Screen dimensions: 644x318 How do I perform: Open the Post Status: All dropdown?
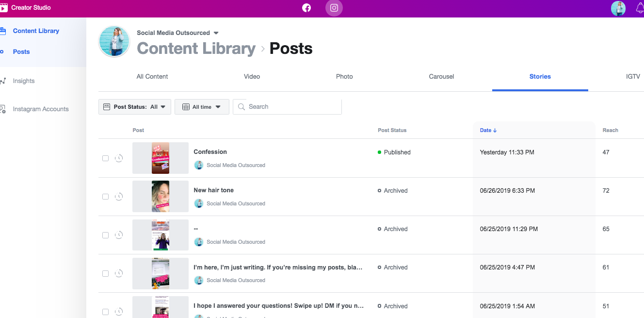point(135,107)
